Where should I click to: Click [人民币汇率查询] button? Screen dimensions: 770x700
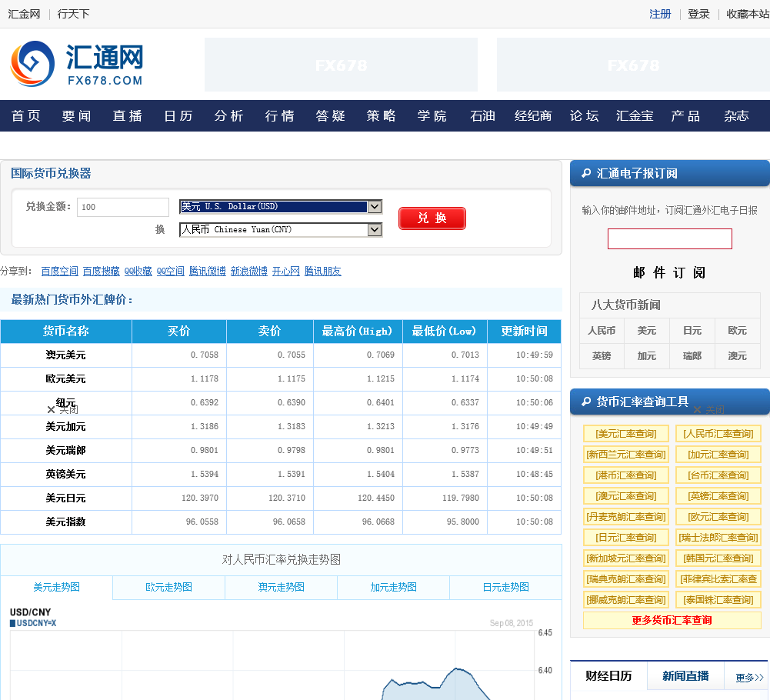point(718,434)
